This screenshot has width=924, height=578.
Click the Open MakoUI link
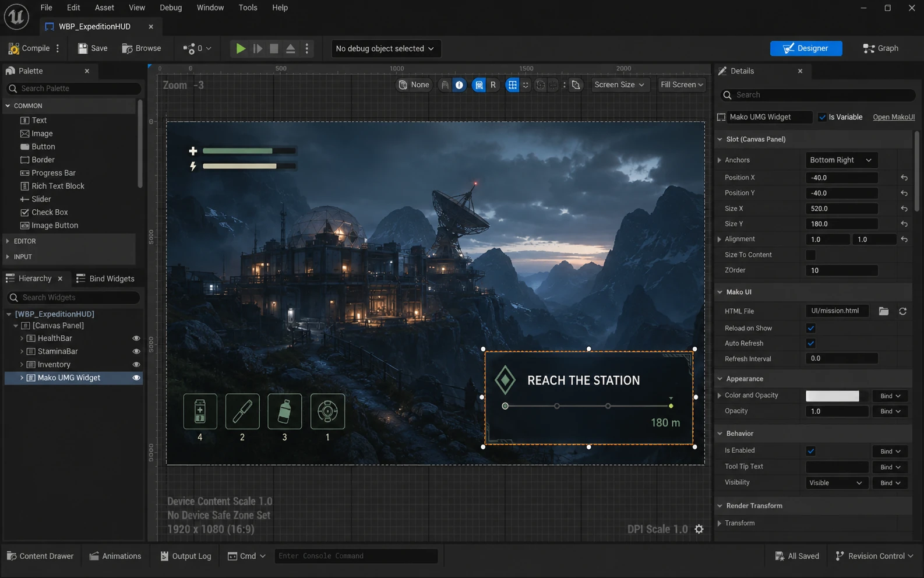(x=894, y=117)
